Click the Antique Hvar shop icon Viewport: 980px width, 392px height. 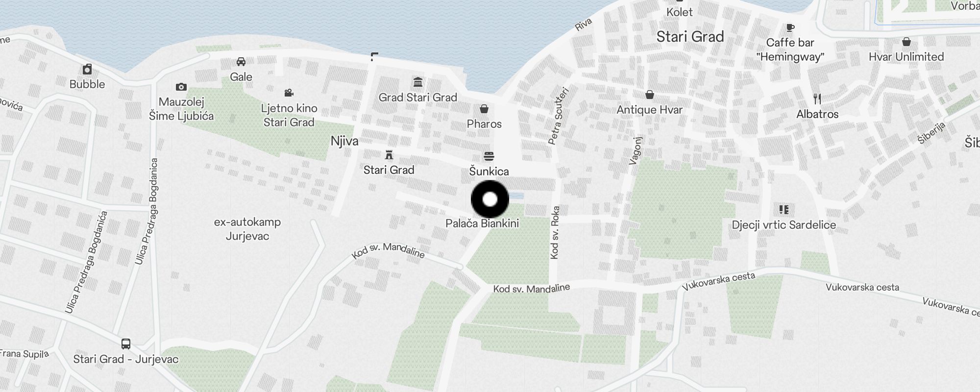click(x=650, y=94)
